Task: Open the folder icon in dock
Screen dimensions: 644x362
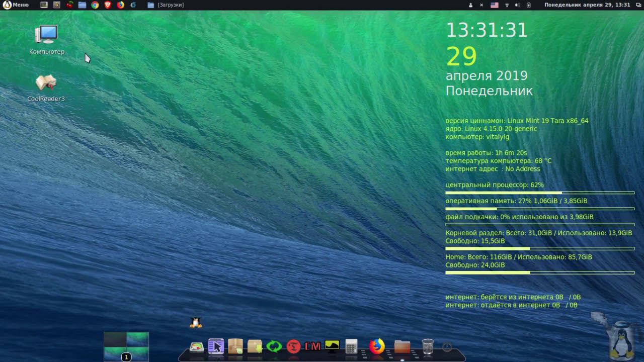Action: (x=402, y=346)
